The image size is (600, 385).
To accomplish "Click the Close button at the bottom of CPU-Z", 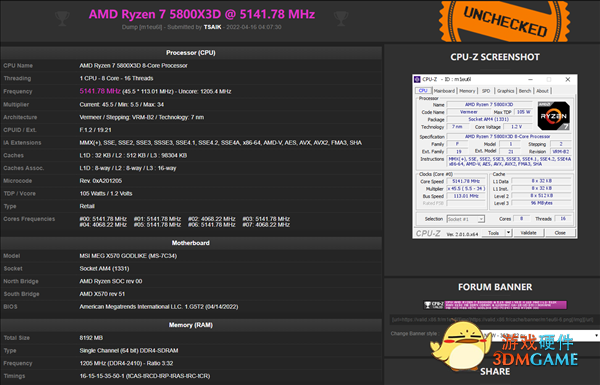I will click(560, 233).
